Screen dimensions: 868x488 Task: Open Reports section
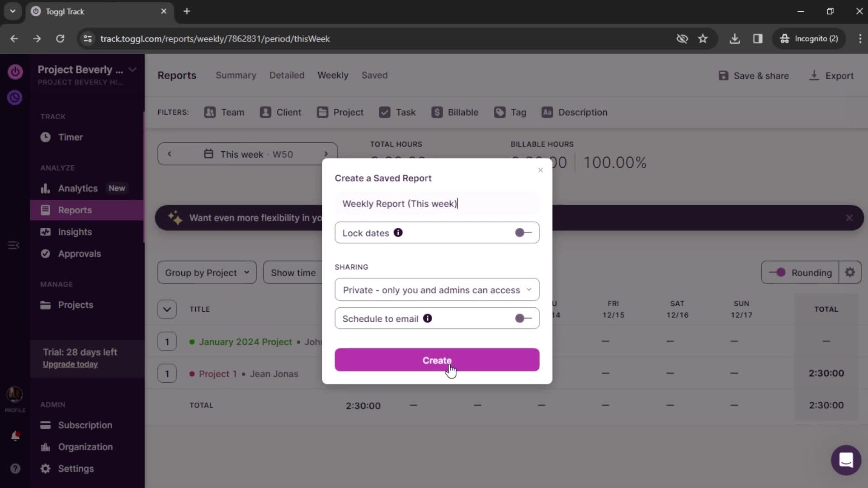(x=75, y=210)
